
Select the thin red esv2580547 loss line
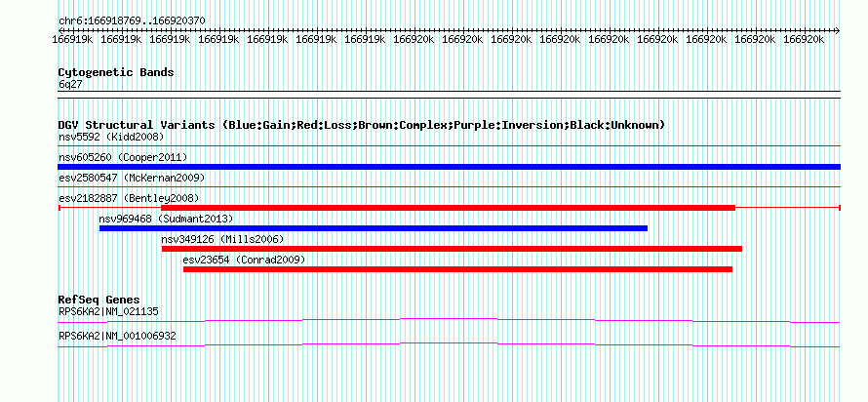tap(449, 187)
